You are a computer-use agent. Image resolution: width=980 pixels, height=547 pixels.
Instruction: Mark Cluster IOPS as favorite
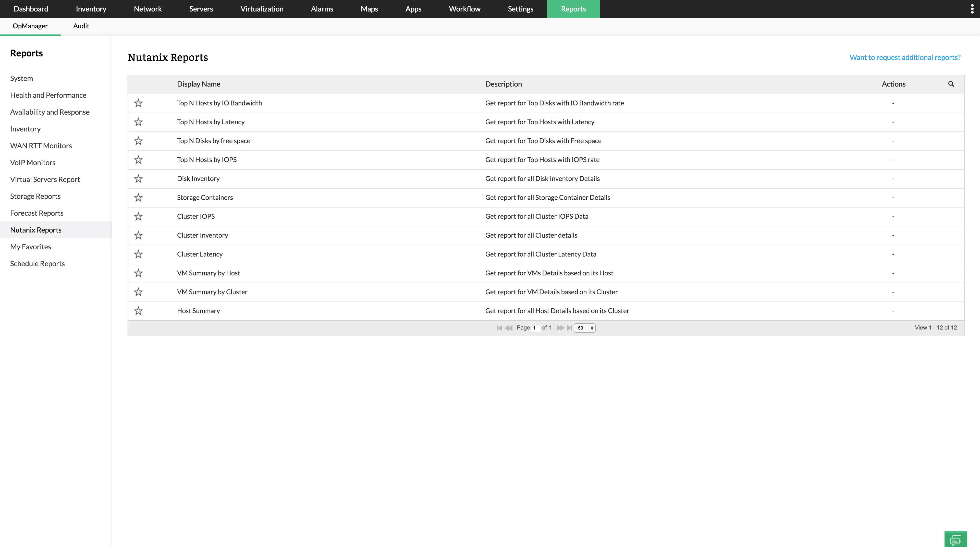point(139,216)
